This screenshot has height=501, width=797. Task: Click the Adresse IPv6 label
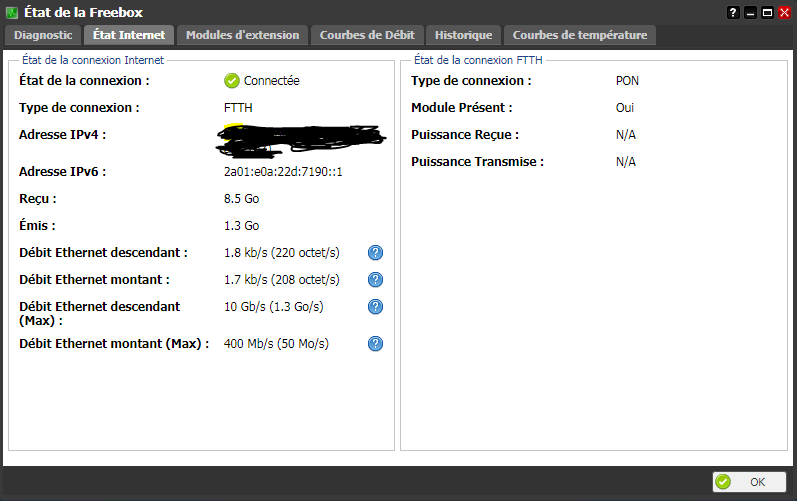(63, 172)
